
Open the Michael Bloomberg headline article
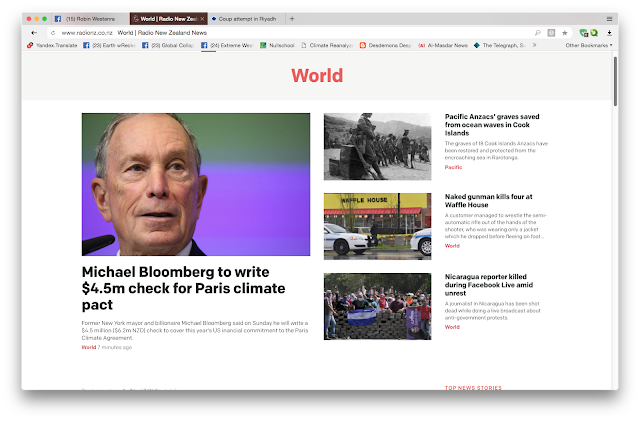[x=183, y=288]
